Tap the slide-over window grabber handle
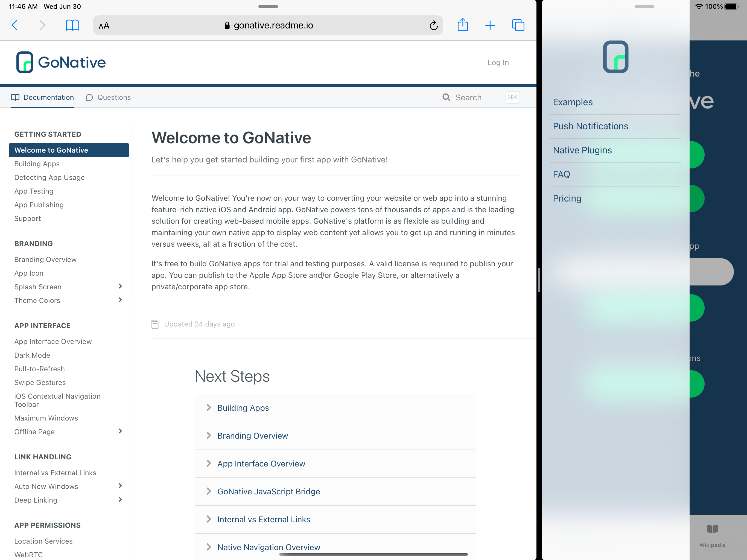747x560 pixels. [x=644, y=6]
